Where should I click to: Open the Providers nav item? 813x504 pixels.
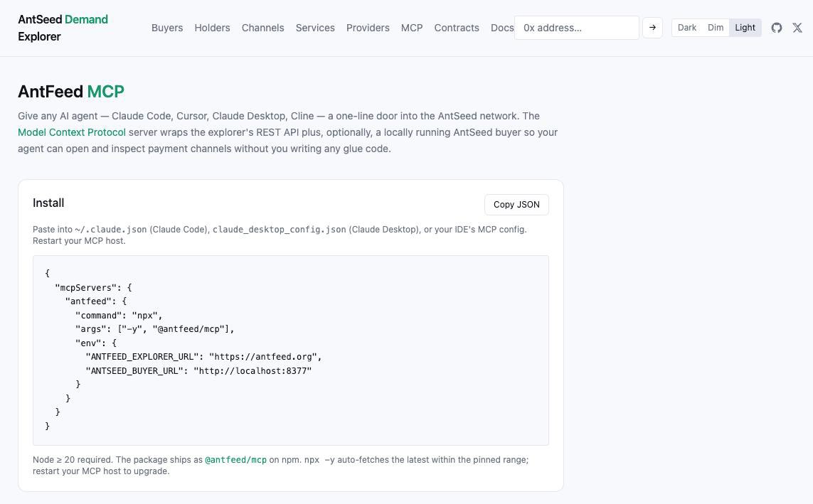(x=368, y=28)
